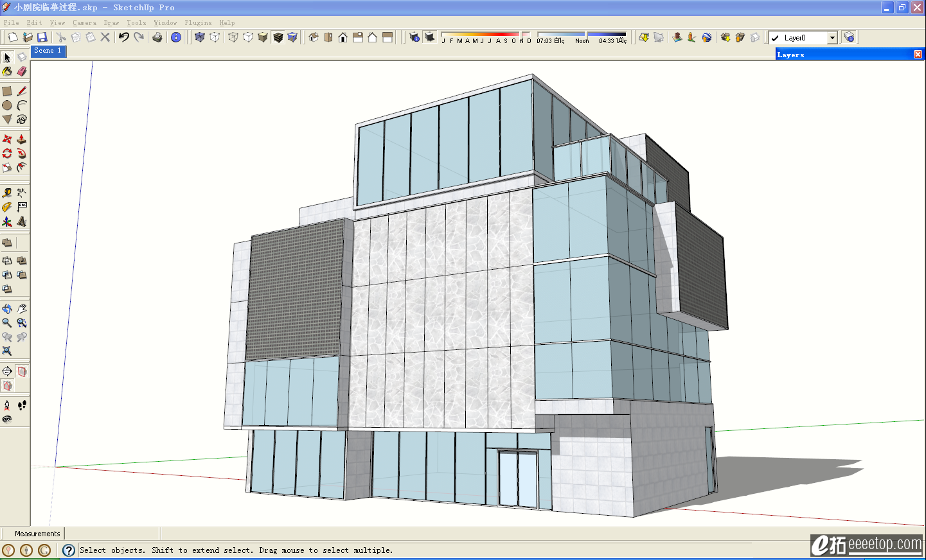Activate the Section Plane tool
Screen dimensions: 926x560
point(7,371)
